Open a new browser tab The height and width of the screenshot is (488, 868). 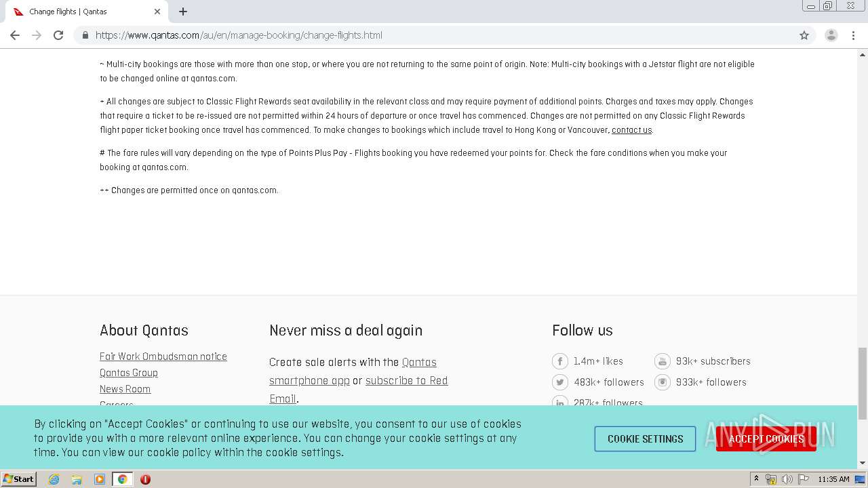click(x=183, y=12)
